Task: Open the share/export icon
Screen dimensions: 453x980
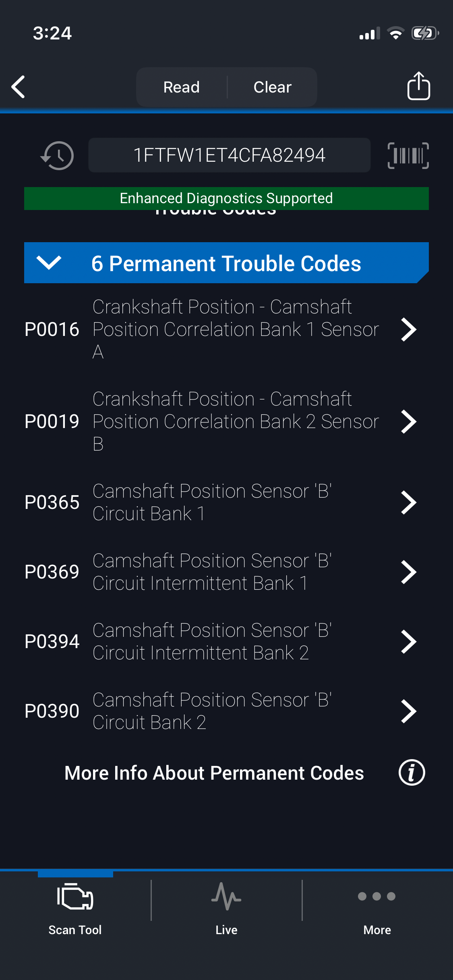Action: point(418,86)
